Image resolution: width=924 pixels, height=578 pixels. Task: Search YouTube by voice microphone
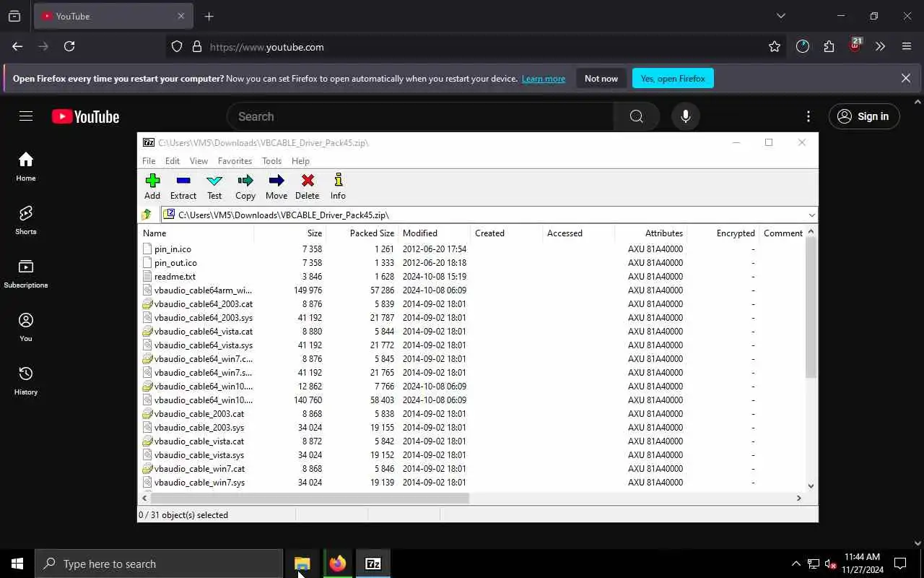685,116
